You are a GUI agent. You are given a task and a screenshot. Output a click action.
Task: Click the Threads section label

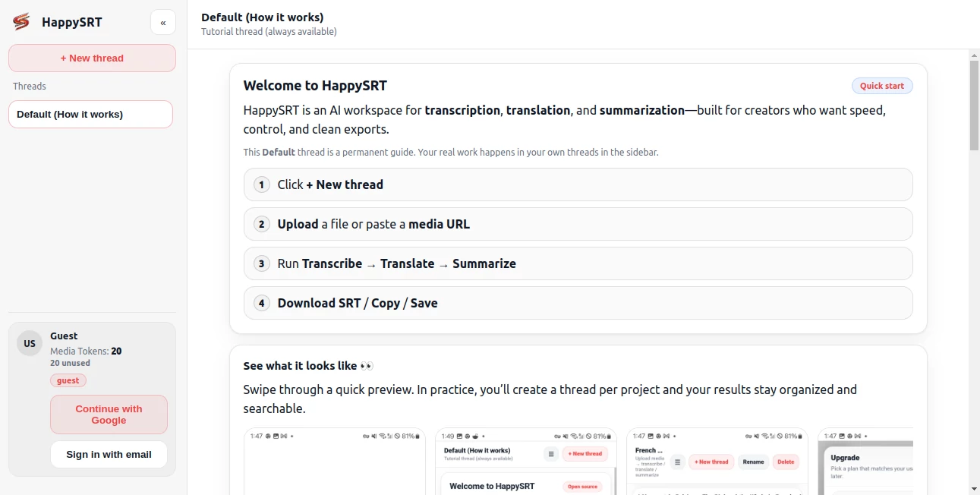30,86
